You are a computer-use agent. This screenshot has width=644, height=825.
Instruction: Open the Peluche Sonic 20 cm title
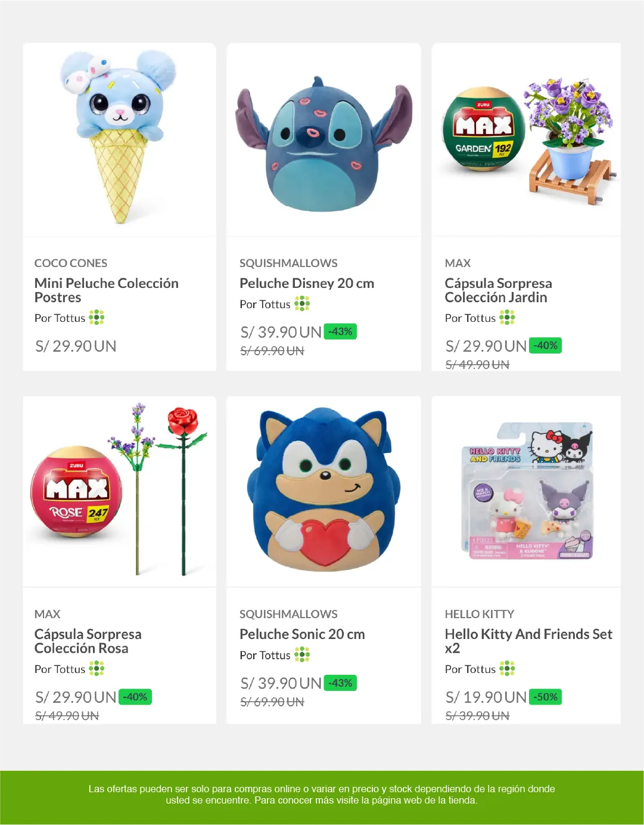(302, 634)
